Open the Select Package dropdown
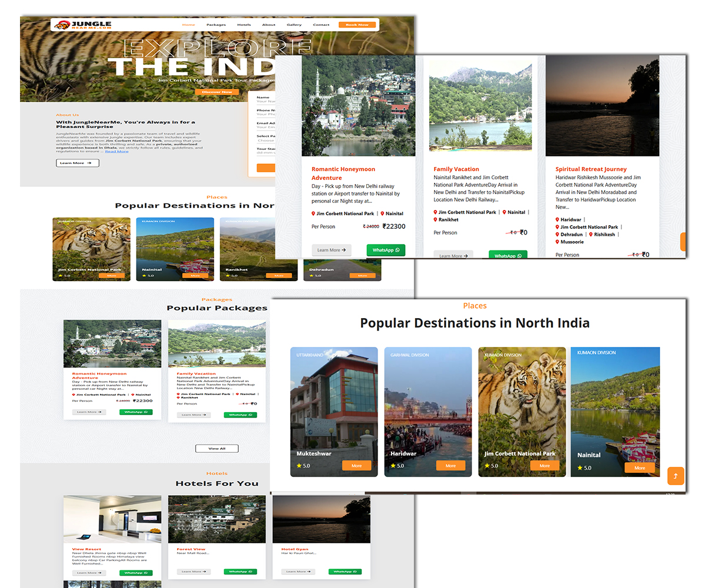 266,141
